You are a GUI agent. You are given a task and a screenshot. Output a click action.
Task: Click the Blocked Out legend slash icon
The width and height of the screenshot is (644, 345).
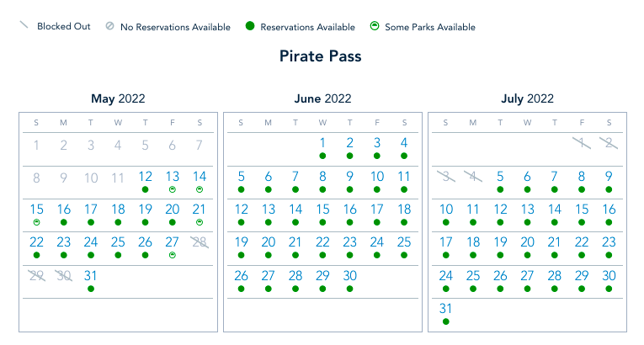coord(24,27)
